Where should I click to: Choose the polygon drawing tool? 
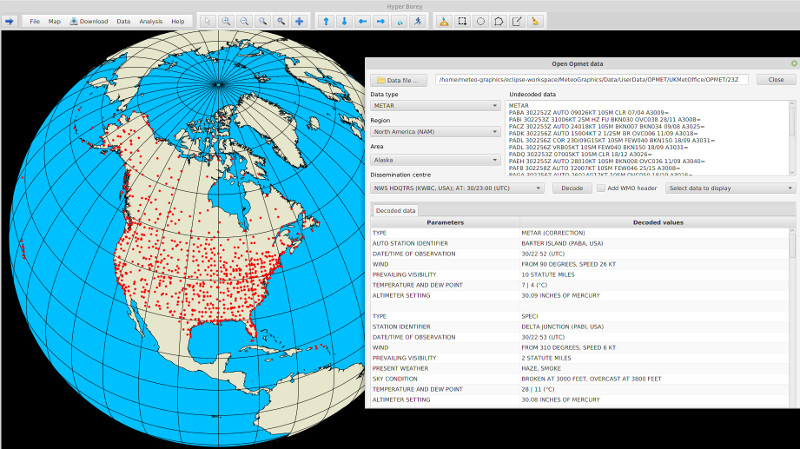coord(498,21)
